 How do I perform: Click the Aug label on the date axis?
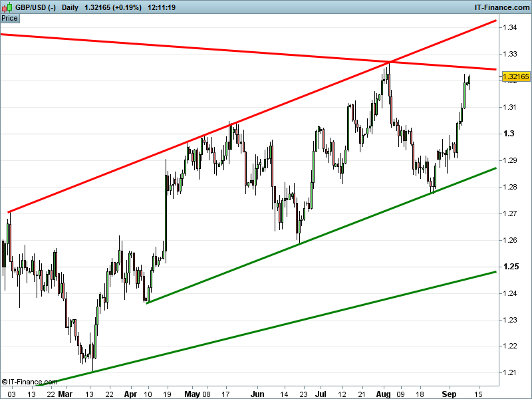point(384,394)
